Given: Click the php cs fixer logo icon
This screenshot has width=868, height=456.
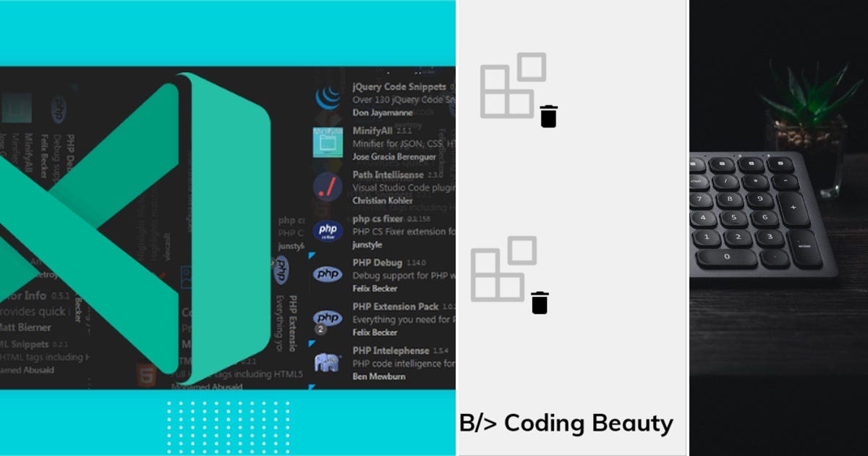Looking at the screenshot, I should coord(328,230).
